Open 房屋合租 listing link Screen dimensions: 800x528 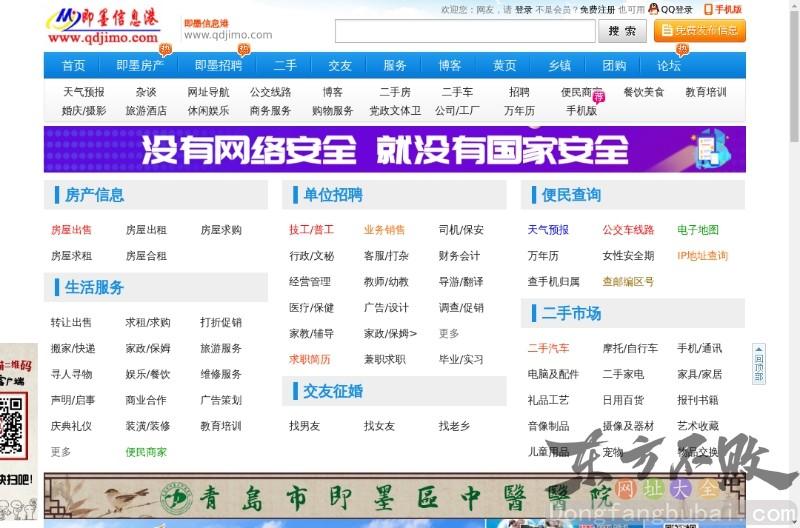coord(146,256)
